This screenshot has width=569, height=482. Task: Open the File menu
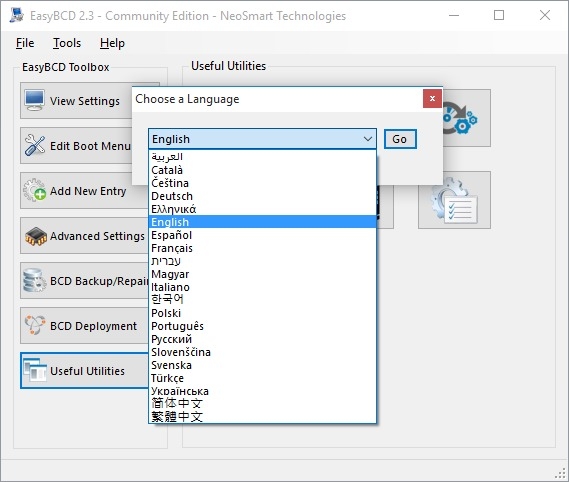click(x=25, y=43)
